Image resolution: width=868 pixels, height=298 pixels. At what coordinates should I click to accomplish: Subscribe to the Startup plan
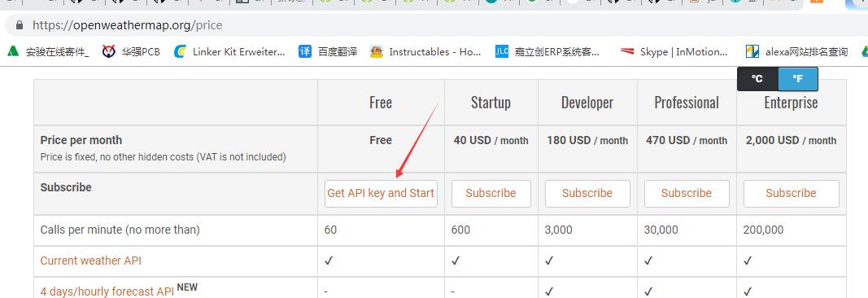pyautogui.click(x=491, y=193)
